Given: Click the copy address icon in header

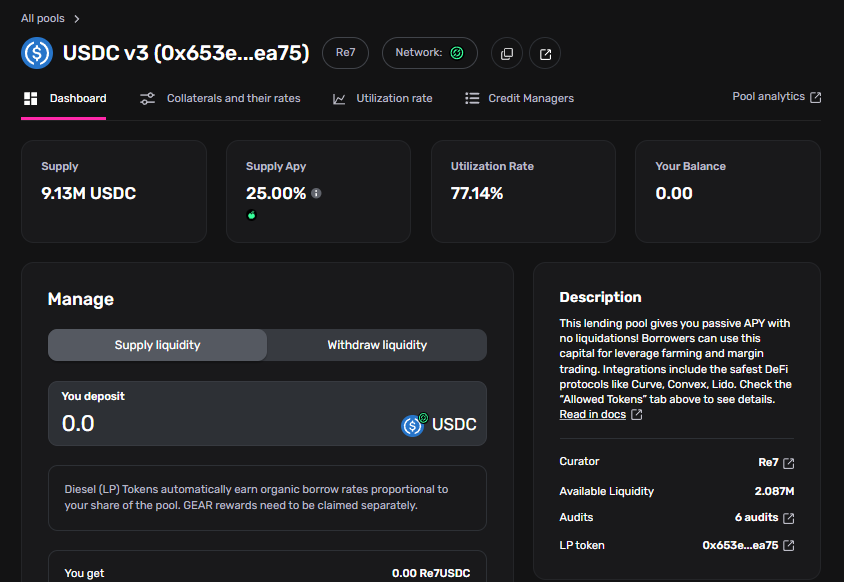Looking at the screenshot, I should [x=507, y=53].
